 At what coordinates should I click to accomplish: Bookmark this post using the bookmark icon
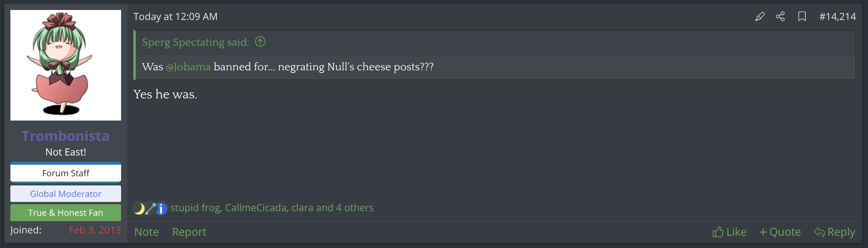coord(802,17)
